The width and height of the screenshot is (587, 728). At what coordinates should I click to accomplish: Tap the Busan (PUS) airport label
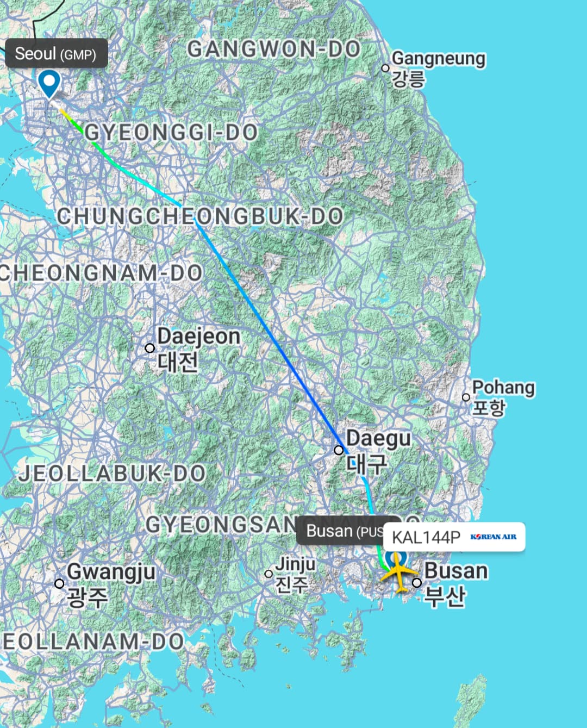click(341, 531)
